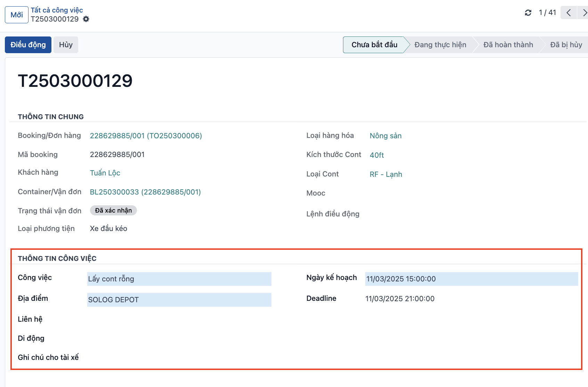588x387 pixels.
Task: Select the Đã hoàn thành status
Action: pyautogui.click(x=508, y=45)
